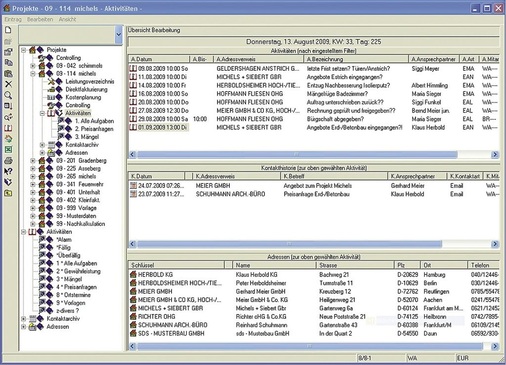Click the house icon beside Projekte root
This screenshot has height=365, width=506.
[x=32, y=50]
